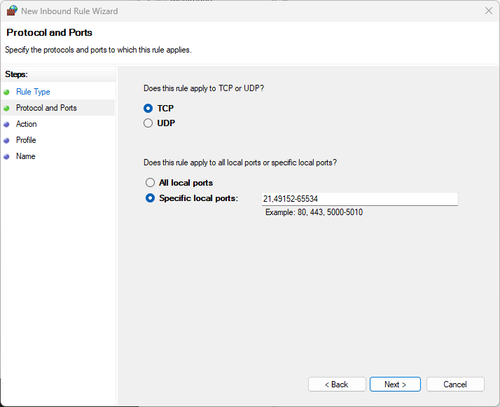The image size is (500, 407).
Task: Go to Rule Type step link
Action: (x=33, y=92)
